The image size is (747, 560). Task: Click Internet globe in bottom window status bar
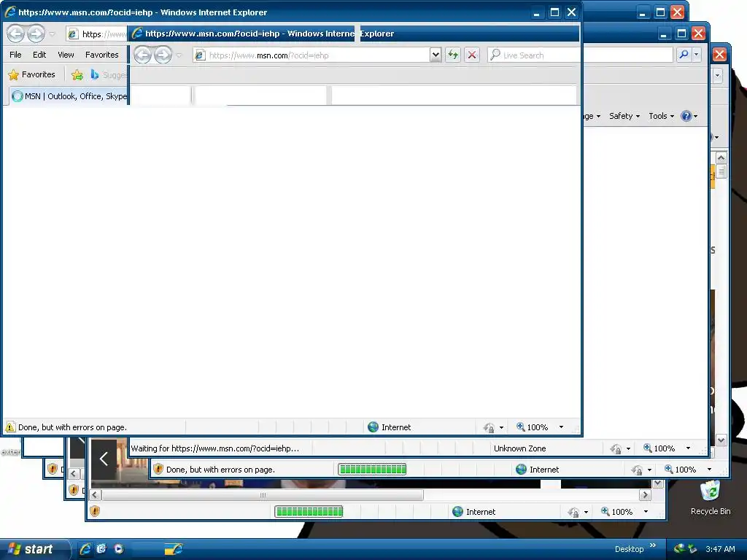pyautogui.click(x=457, y=512)
